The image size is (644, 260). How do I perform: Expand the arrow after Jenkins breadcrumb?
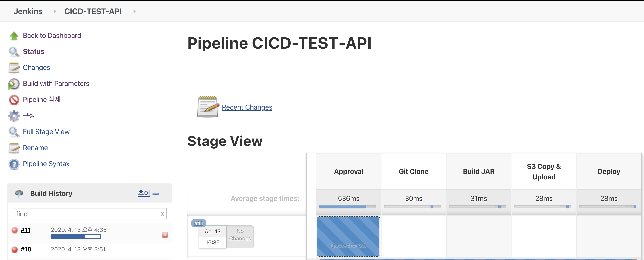pyautogui.click(x=55, y=11)
